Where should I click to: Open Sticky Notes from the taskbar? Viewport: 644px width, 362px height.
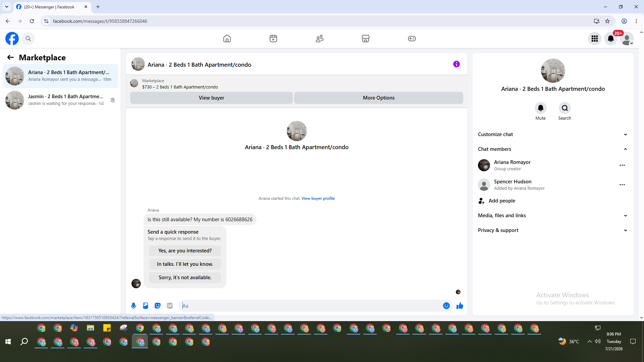coord(107,328)
